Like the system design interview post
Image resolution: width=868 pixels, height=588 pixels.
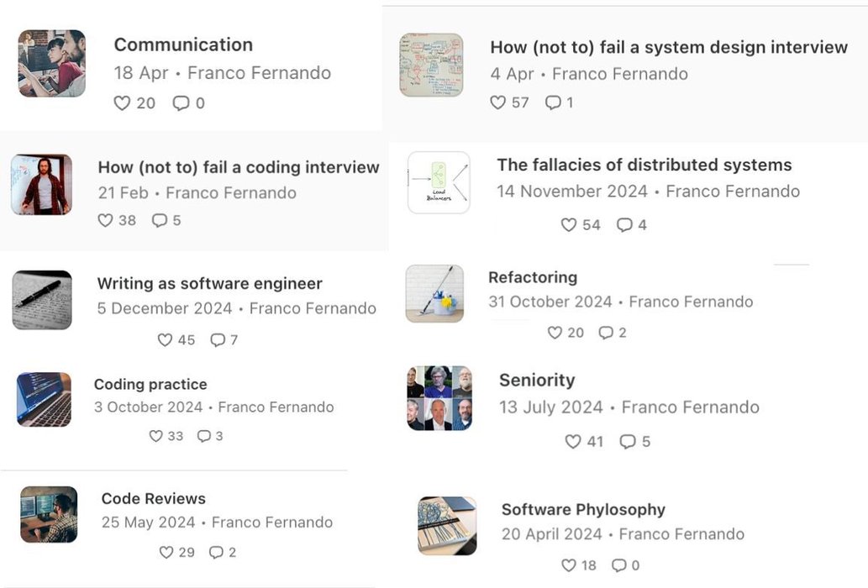coord(498,102)
